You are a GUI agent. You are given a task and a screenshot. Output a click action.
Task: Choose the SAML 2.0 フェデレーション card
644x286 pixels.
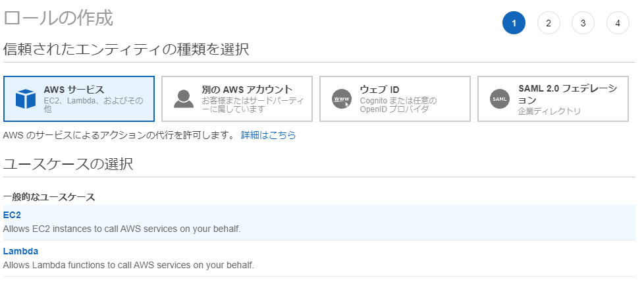click(553, 99)
